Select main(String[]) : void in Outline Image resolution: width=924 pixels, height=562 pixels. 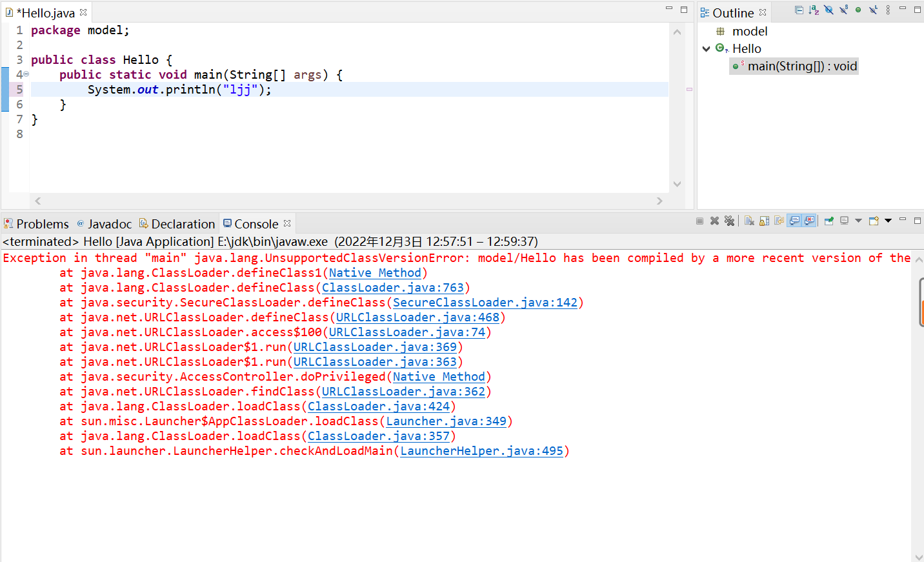794,66
